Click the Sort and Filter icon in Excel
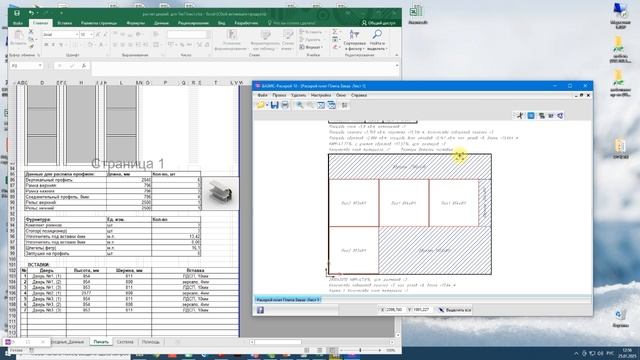The image size is (640, 360). pos(354,35)
